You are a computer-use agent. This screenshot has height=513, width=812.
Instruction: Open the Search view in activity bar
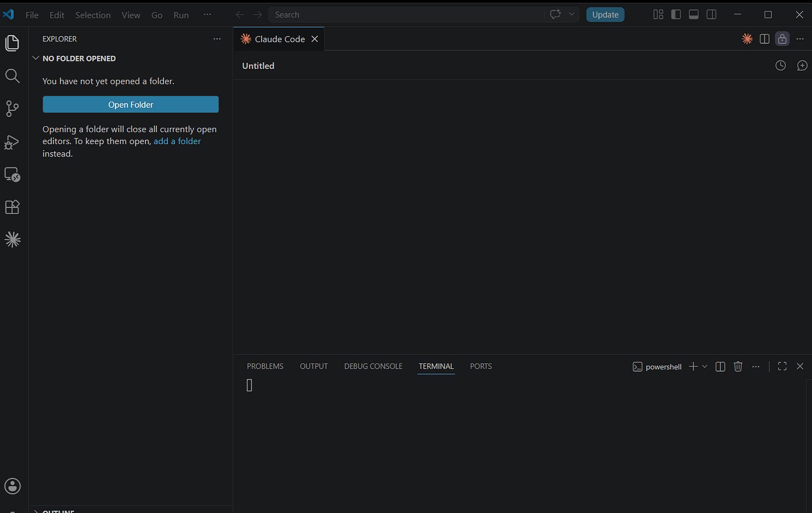tap(12, 76)
